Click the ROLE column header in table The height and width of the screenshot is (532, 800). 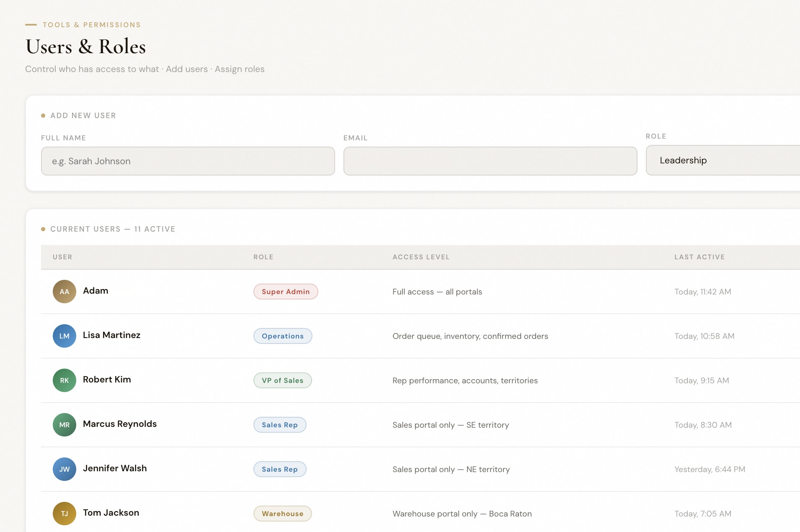click(263, 257)
